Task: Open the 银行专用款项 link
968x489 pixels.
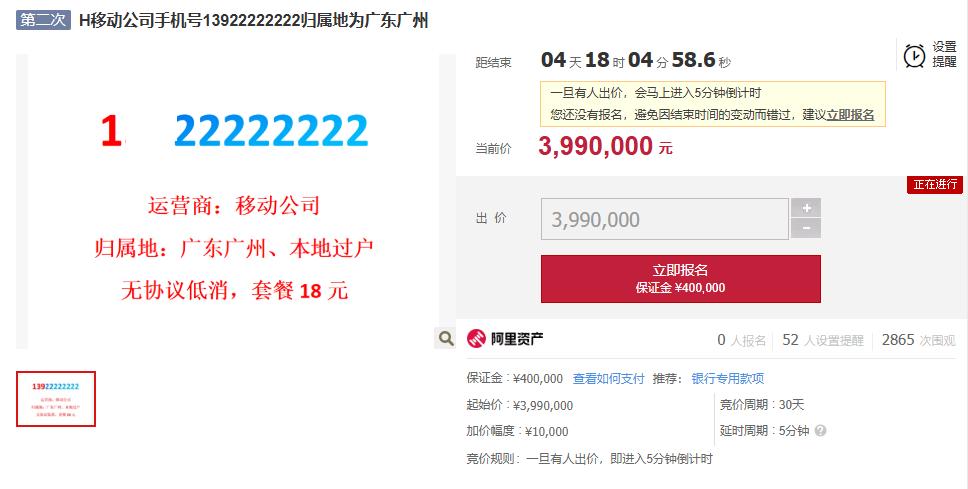Action: coord(727,378)
